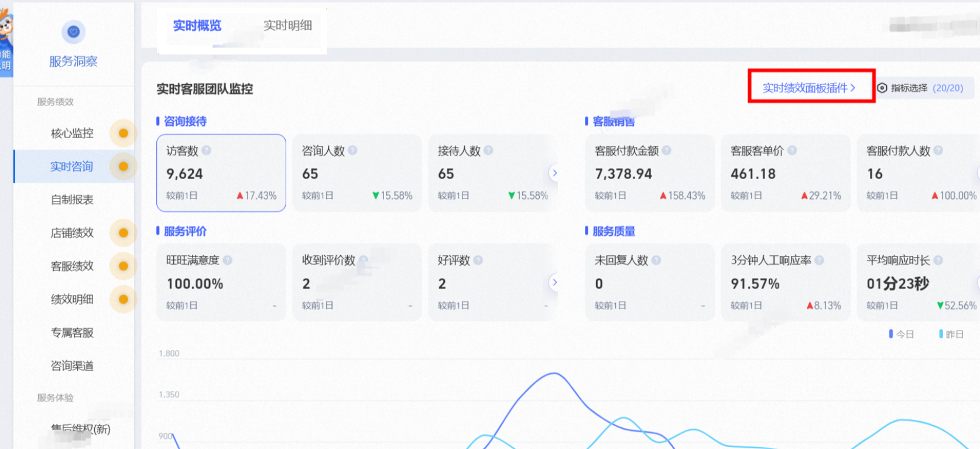Select the 收到评价数 metric card

pos(357,282)
